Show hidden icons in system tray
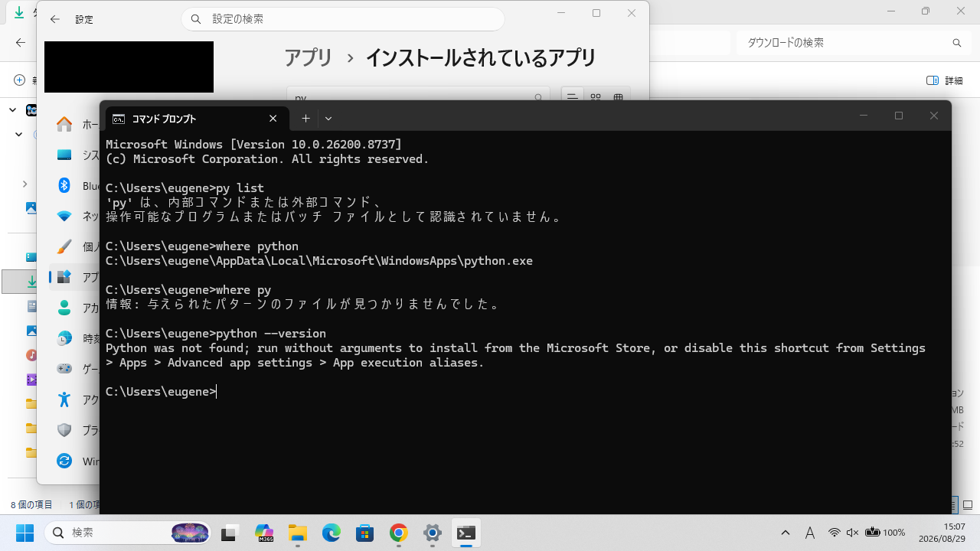 [x=786, y=533]
